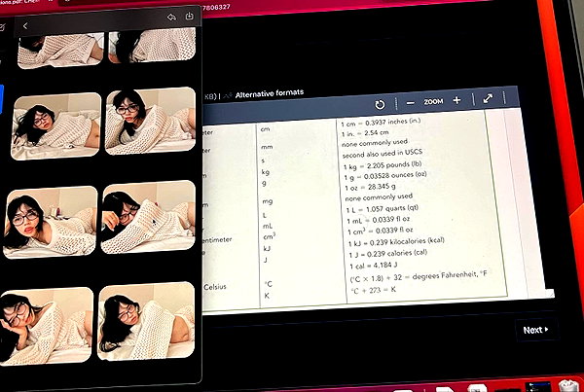Expand document viewer to fullscreen
Screen dimensions: 584x392
488,98
